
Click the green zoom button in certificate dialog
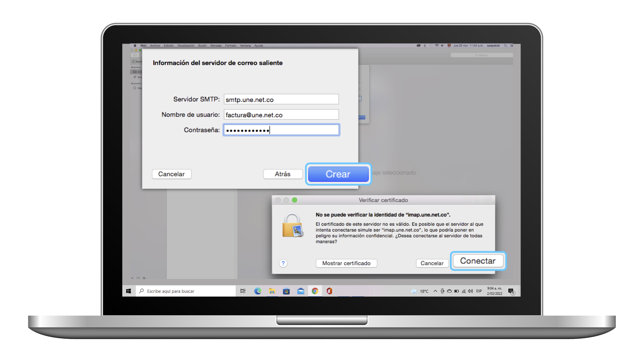pyautogui.click(x=294, y=200)
